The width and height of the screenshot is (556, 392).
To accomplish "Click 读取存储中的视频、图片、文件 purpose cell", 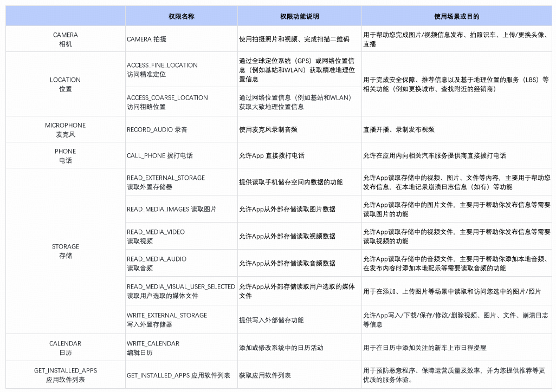I will 456,182.
